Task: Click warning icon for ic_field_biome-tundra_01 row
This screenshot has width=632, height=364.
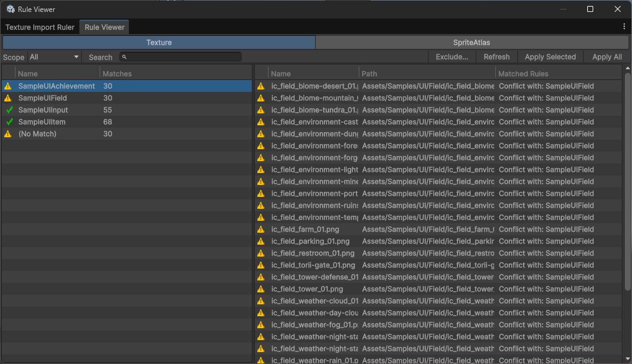Action: coord(261,110)
